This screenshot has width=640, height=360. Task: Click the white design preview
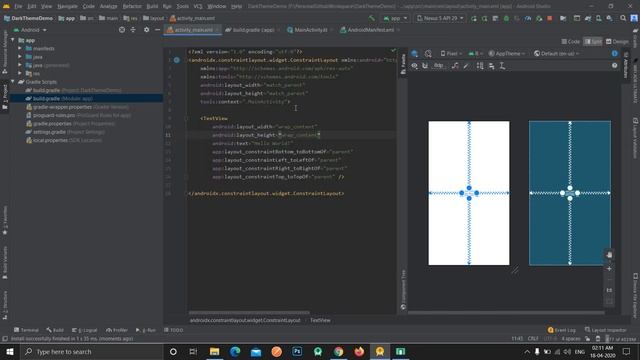pyautogui.click(x=469, y=193)
